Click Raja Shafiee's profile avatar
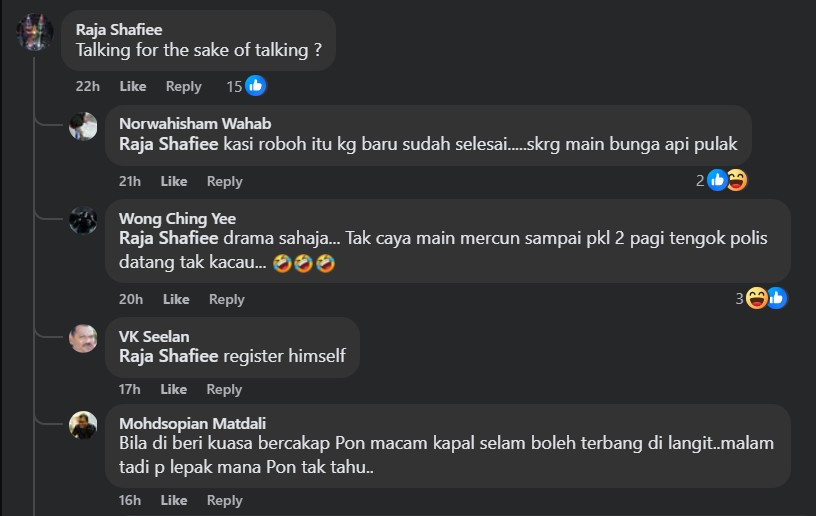 pyautogui.click(x=35, y=33)
